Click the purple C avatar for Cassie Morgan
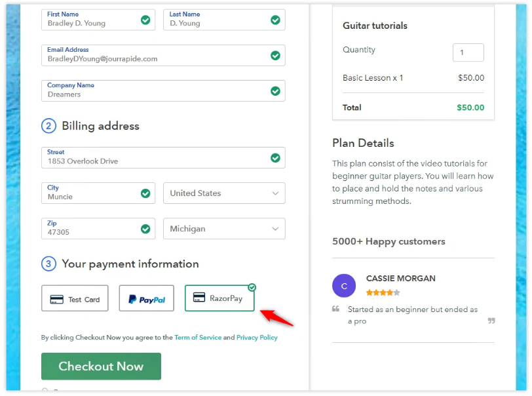This screenshot has width=532, height=396. [x=344, y=286]
